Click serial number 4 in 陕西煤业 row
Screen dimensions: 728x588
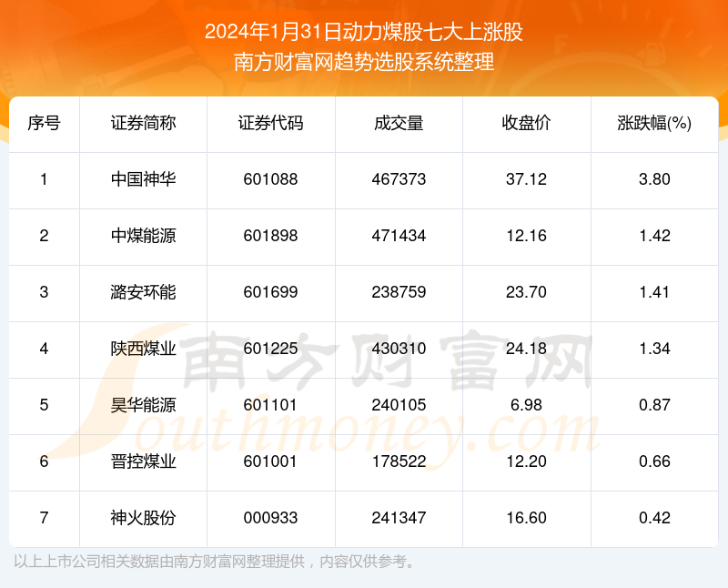click(x=44, y=349)
